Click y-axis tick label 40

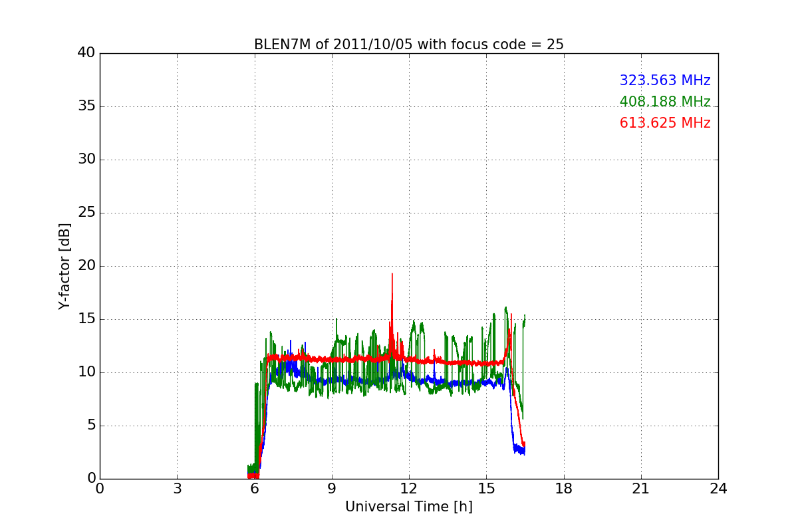[x=86, y=53]
